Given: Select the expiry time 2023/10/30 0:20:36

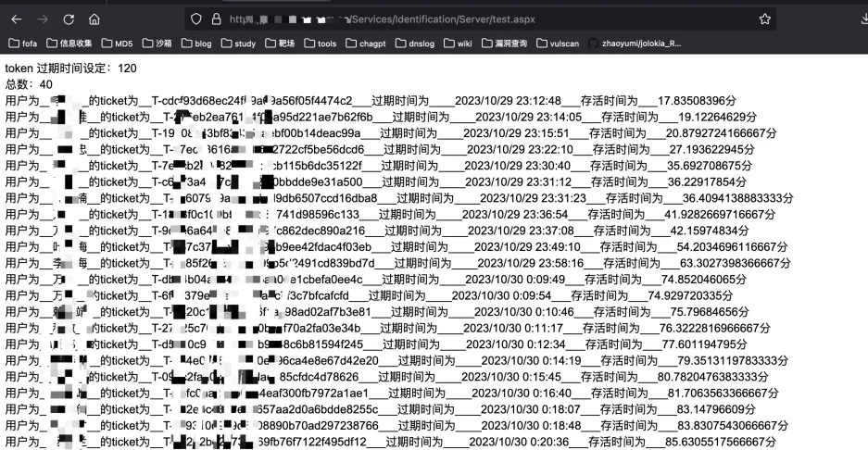Looking at the screenshot, I should (519, 442).
